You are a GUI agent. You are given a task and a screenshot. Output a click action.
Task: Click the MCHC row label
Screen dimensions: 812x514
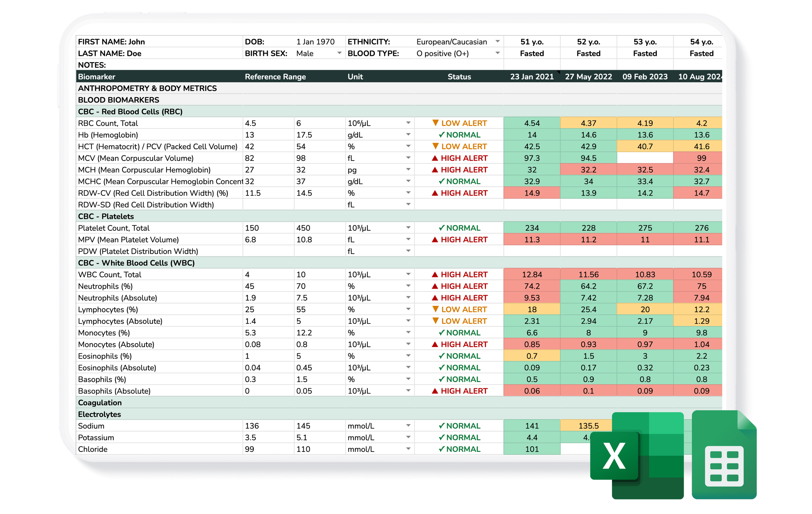[x=160, y=181]
